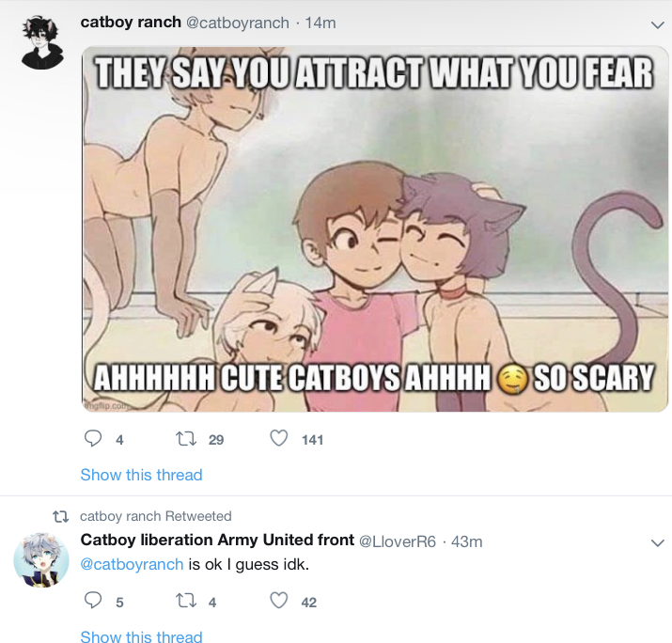Like the Catboy liberation Army tweet
Viewport: 672px width, 643px height.
pyautogui.click(x=278, y=601)
